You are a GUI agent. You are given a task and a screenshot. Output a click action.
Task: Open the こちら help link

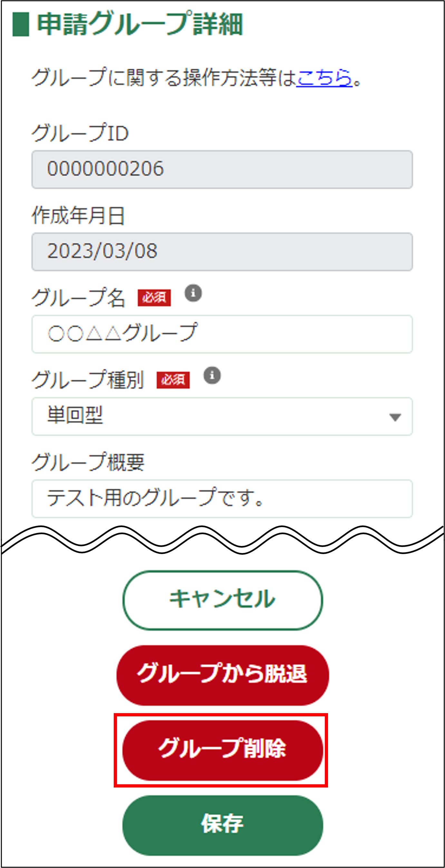pos(324,78)
